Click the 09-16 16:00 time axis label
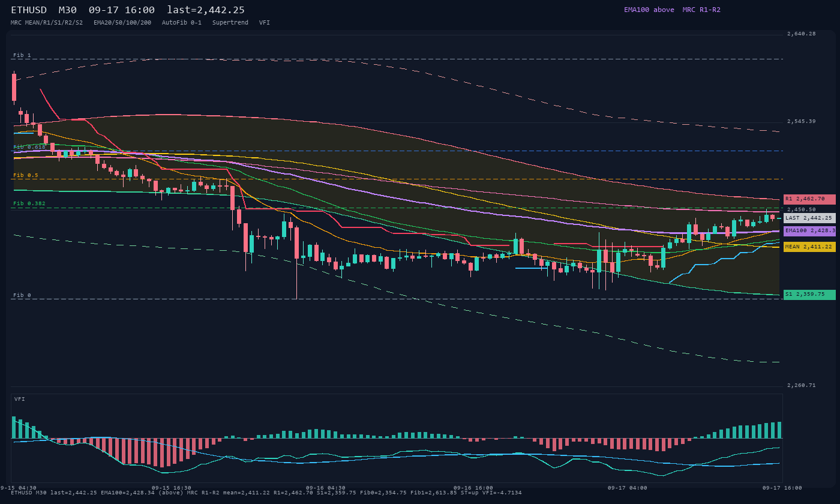The width and height of the screenshot is (840, 504). [x=473, y=488]
